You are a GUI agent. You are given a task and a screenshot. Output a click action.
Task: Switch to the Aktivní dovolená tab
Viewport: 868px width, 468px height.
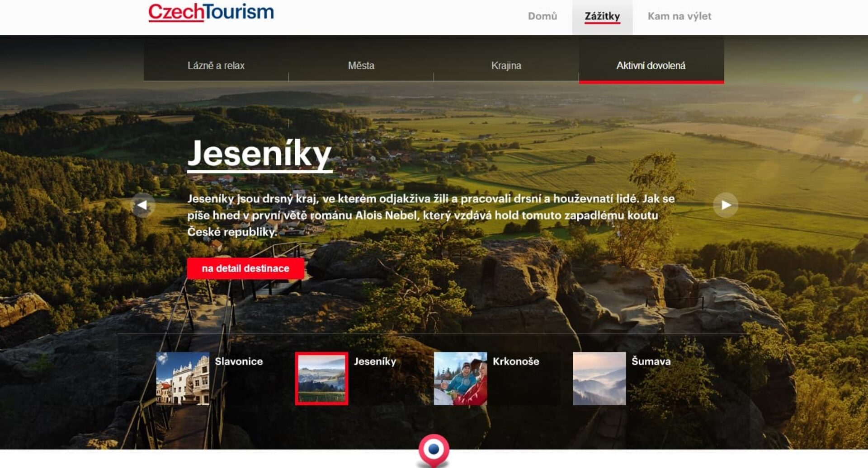pyautogui.click(x=651, y=66)
